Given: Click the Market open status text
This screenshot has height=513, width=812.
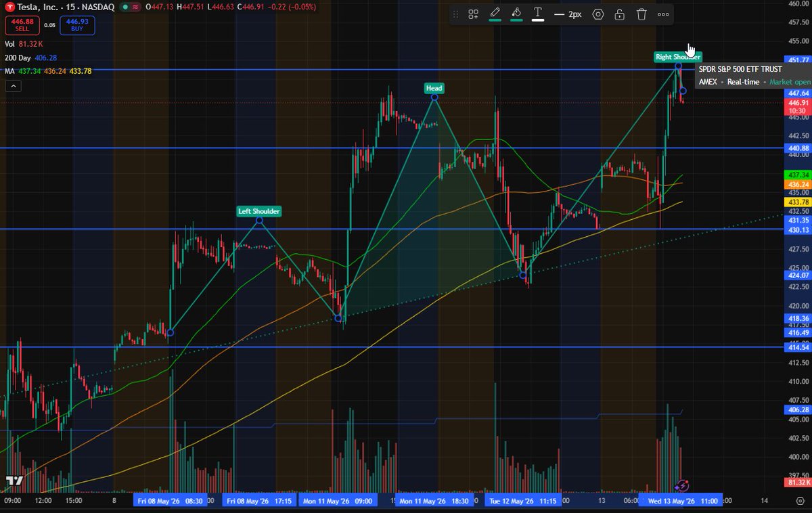Looking at the screenshot, I should point(790,82).
